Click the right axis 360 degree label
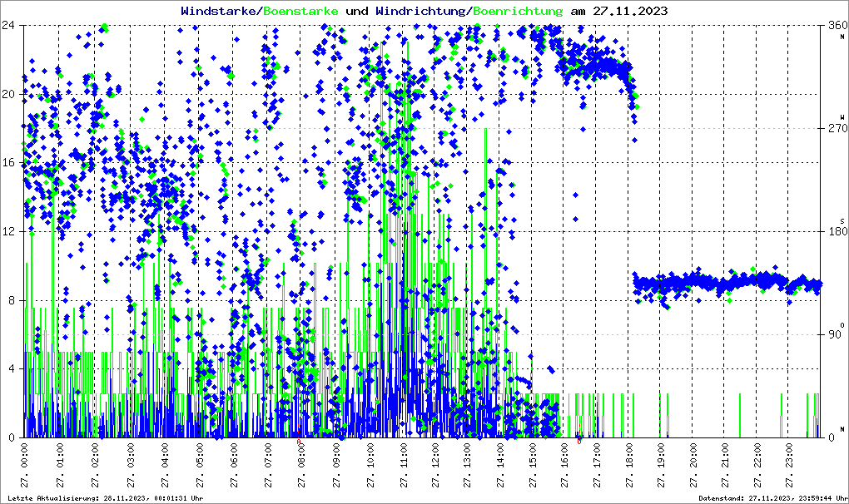849x504 pixels. tap(836, 25)
